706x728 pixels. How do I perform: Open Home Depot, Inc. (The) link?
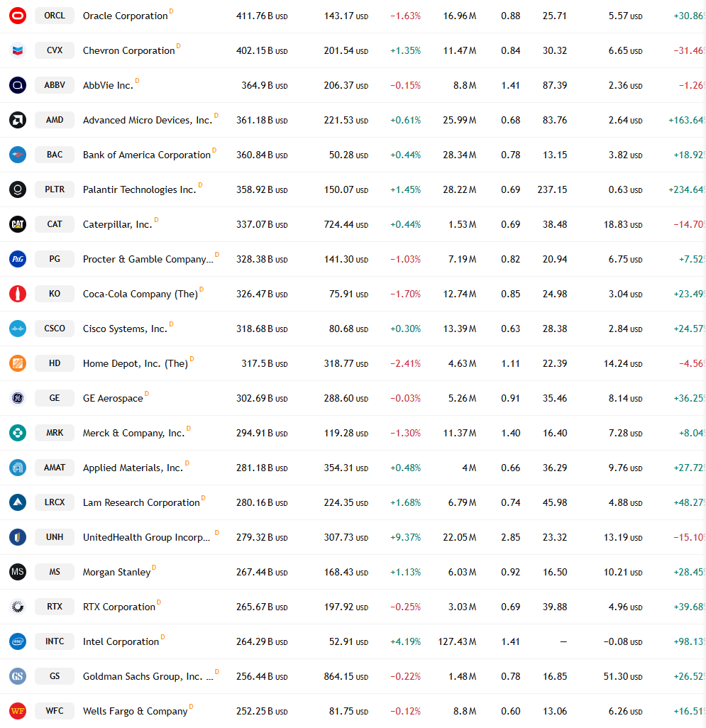point(136,363)
